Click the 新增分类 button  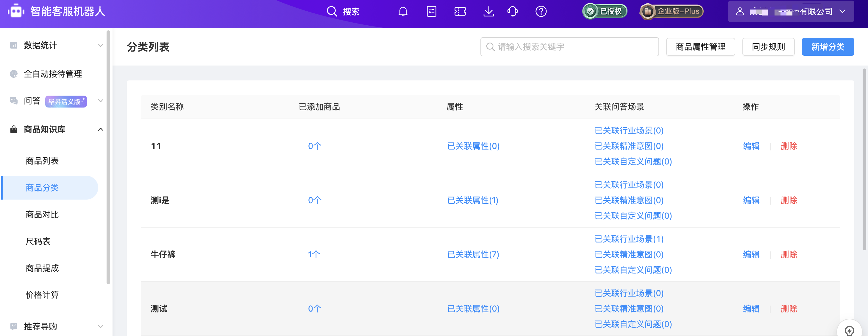pos(828,46)
